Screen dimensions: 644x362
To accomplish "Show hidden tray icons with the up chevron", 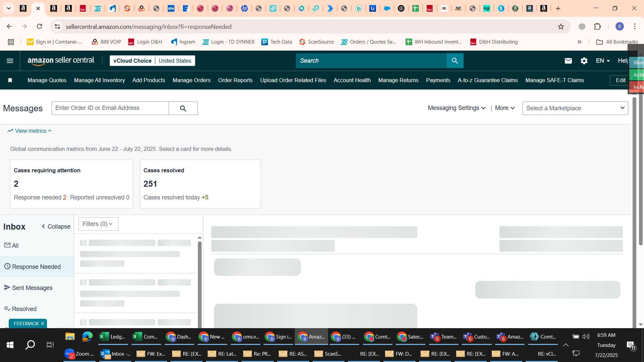I will click(x=566, y=345).
